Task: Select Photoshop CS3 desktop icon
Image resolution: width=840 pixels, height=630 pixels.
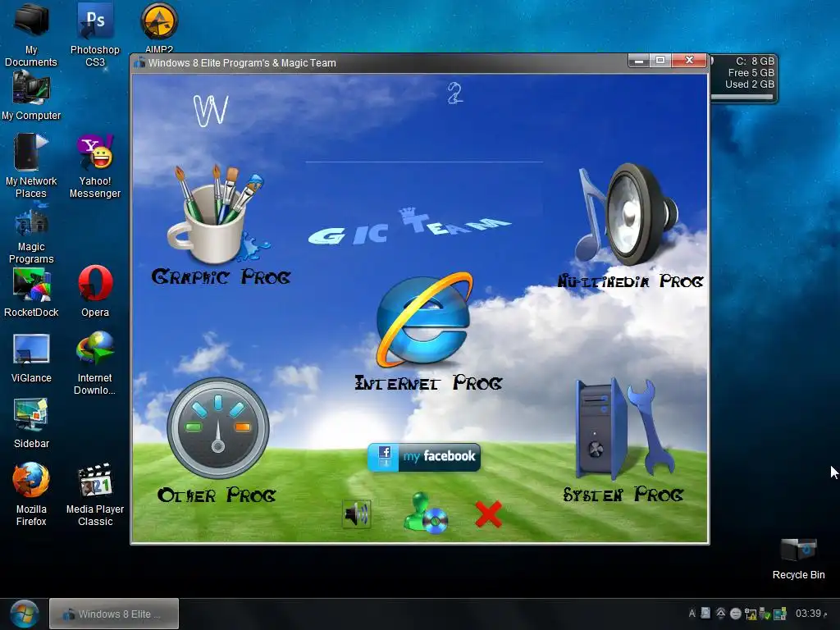Action: click(95, 34)
